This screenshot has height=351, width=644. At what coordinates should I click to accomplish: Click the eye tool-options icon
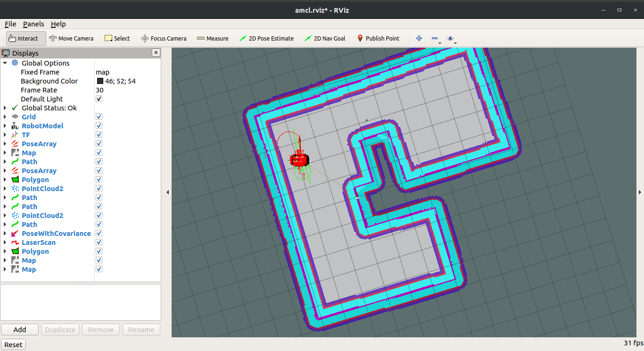tap(450, 38)
